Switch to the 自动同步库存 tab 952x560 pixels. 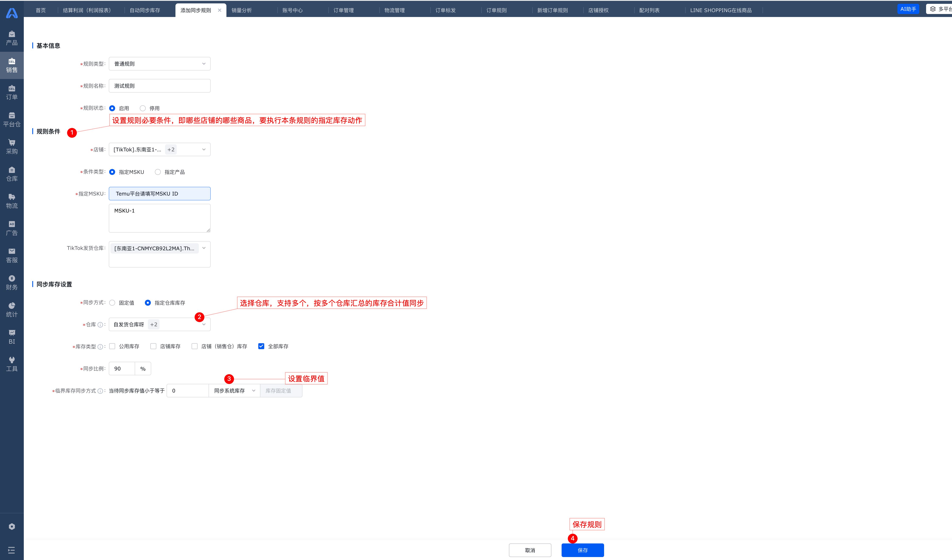145,10
